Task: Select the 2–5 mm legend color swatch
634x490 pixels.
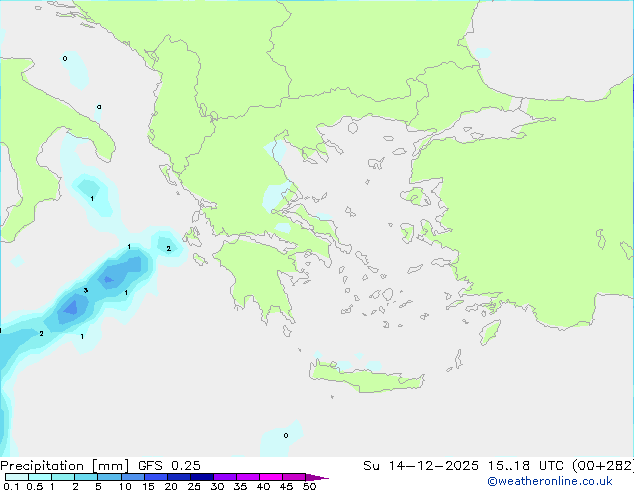Action: point(86,477)
